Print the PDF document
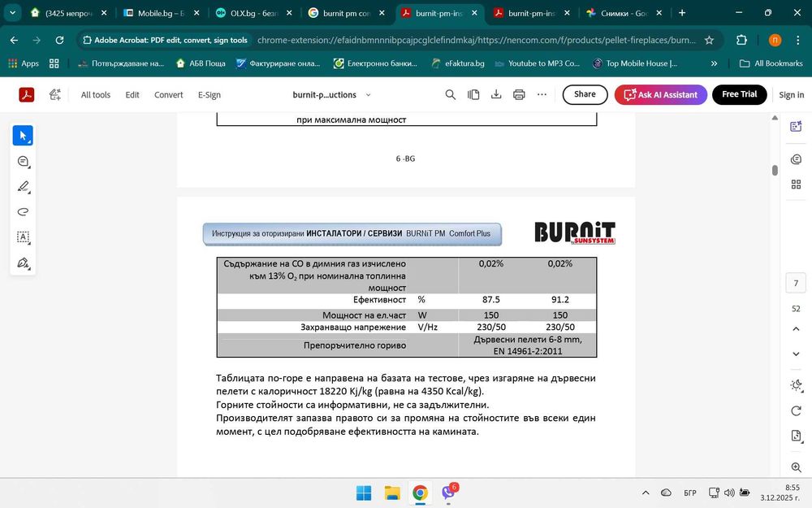This screenshot has height=508, width=812. pos(519,94)
